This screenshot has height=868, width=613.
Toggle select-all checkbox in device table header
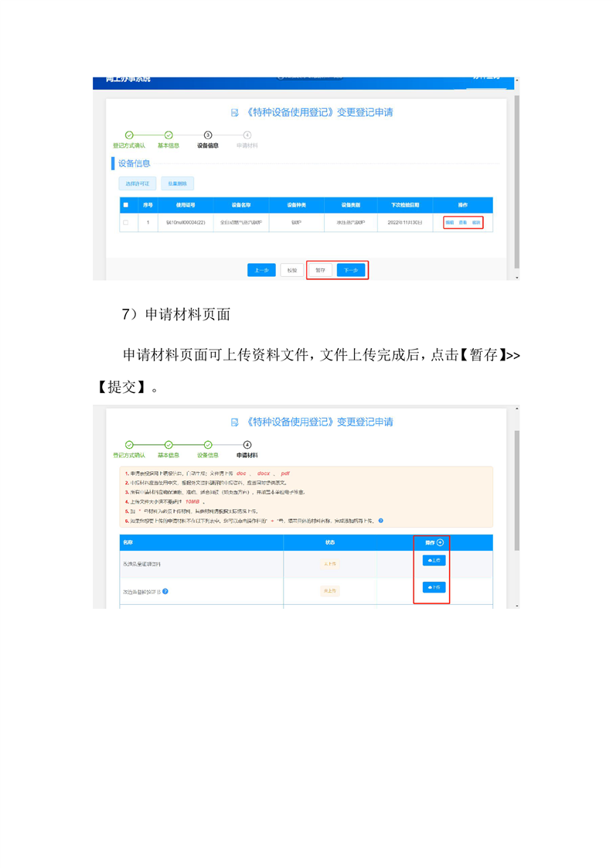click(126, 205)
